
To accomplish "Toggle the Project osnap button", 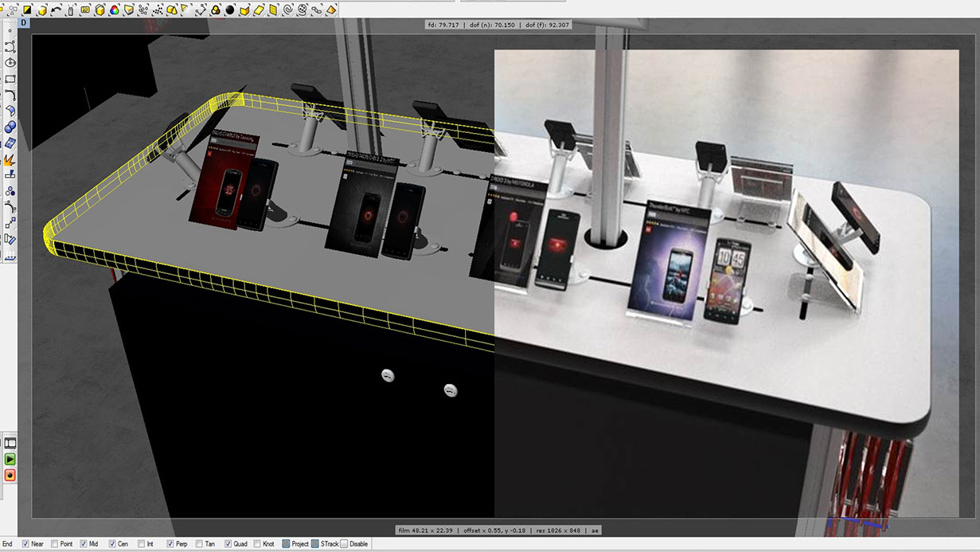I will pos(287,544).
